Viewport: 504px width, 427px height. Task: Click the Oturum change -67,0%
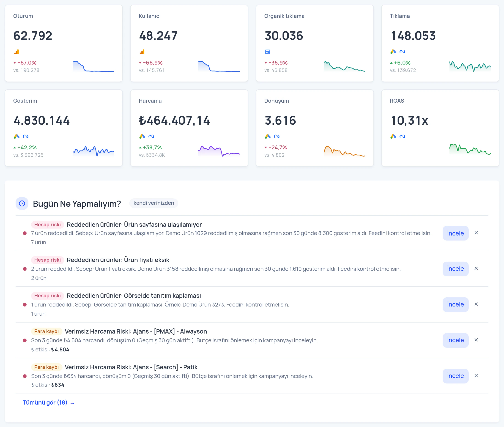click(25, 63)
